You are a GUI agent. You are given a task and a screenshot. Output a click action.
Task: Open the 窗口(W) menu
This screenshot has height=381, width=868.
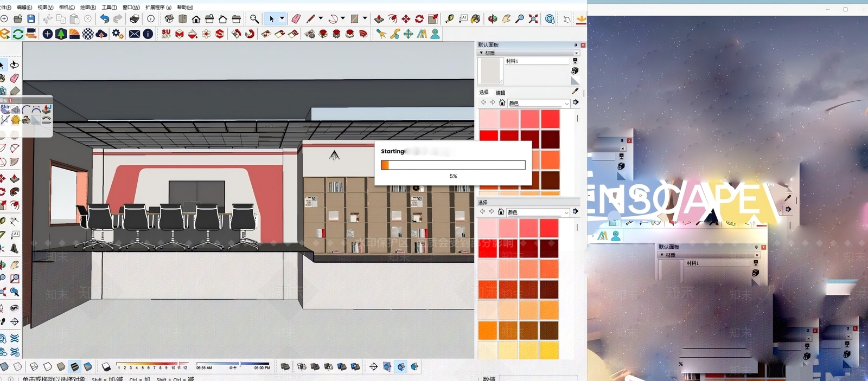pos(131,8)
